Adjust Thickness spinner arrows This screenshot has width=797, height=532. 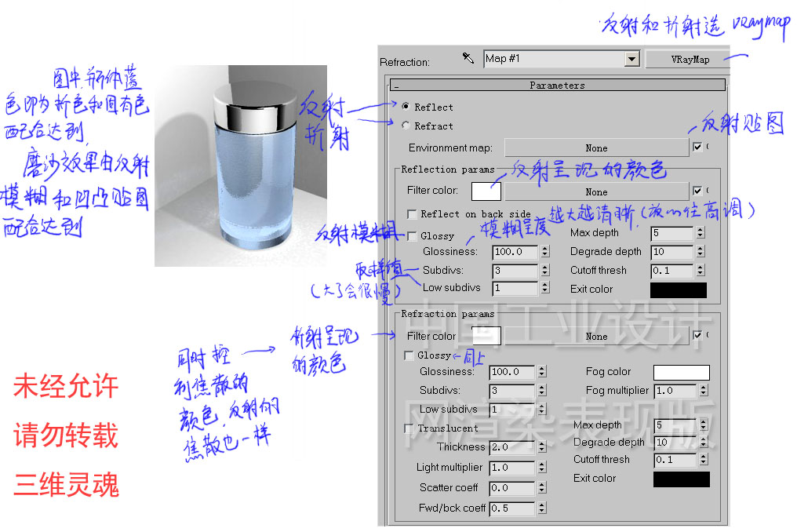tap(542, 447)
